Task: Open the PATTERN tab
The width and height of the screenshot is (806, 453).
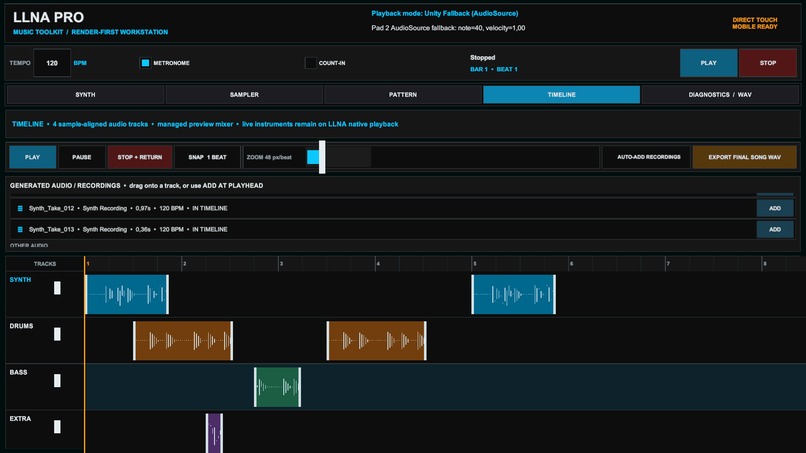Action: (402, 95)
